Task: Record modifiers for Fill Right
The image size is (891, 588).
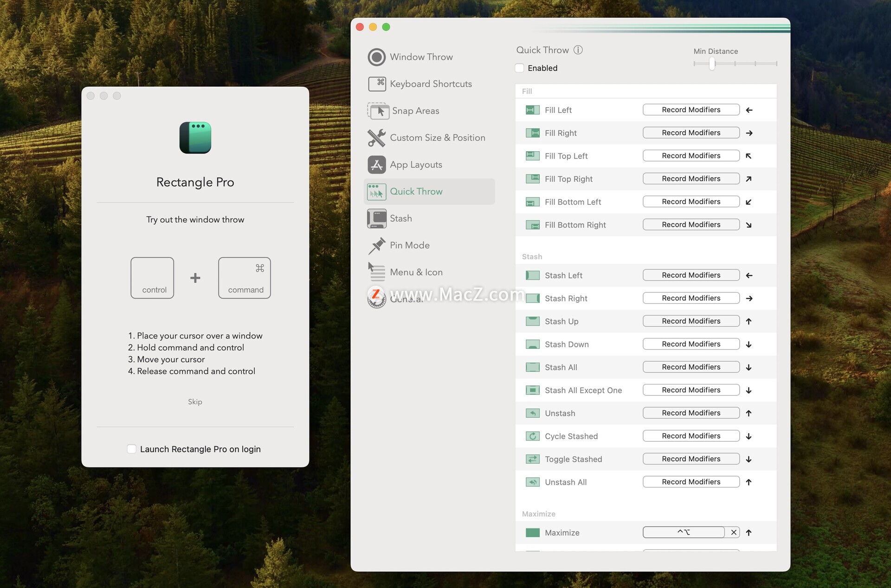Action: 691,133
